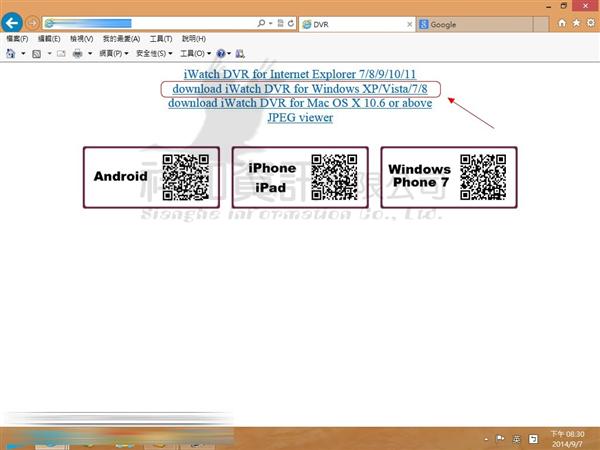Click the Android QR code box
This screenshot has width=600, height=450.
(152, 177)
